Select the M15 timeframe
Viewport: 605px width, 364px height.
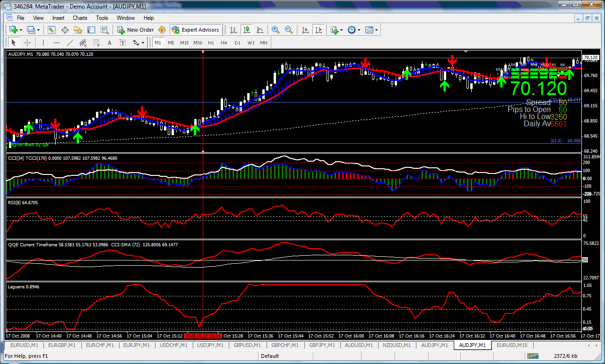pos(184,43)
